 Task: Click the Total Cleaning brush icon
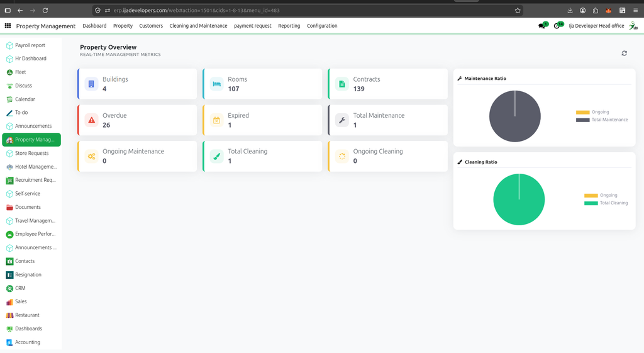click(x=216, y=156)
